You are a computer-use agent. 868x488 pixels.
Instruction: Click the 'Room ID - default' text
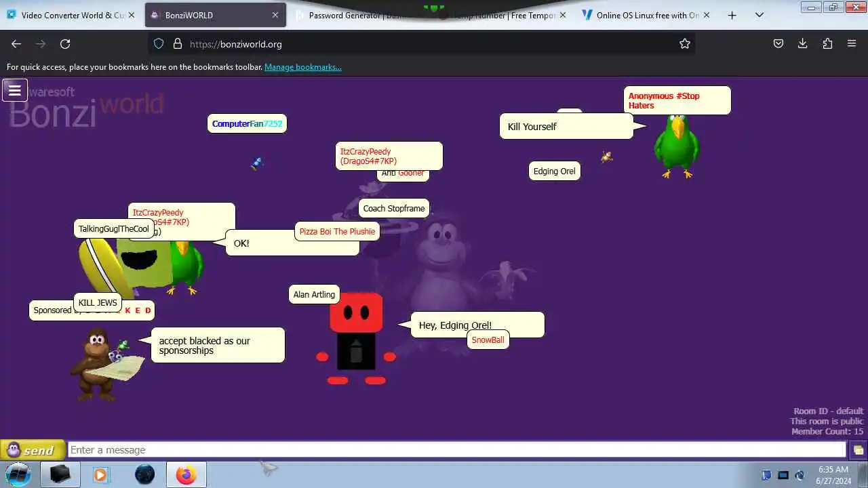point(829,411)
